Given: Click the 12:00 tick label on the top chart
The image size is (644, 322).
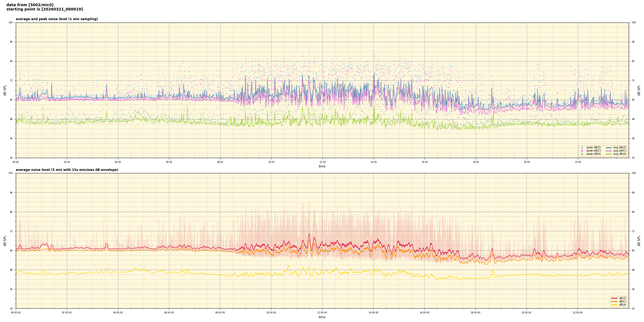Looking at the screenshot, I should [x=322, y=162].
